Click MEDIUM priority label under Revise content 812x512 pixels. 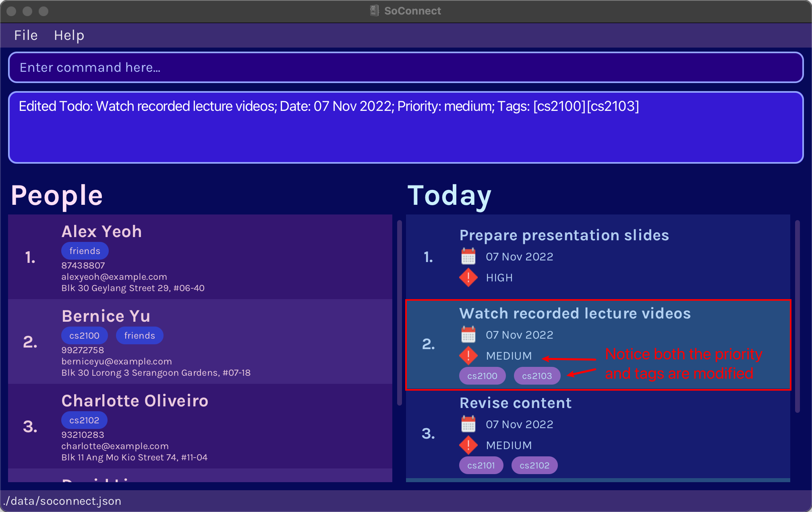pos(509,445)
